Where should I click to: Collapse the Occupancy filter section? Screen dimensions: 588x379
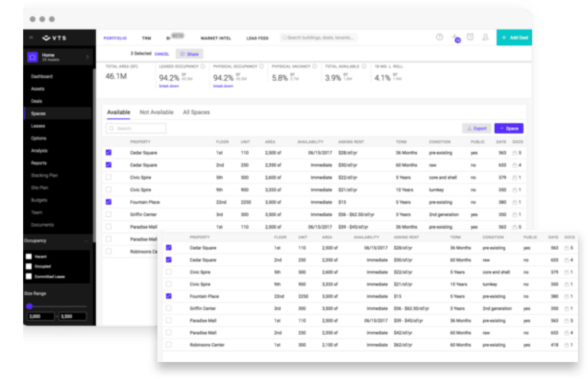86,241
